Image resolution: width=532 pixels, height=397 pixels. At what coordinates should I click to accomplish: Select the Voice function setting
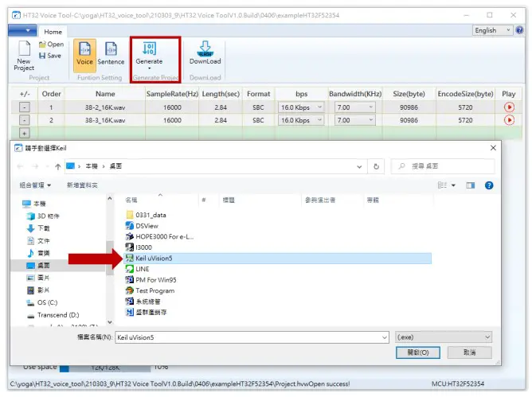pyautogui.click(x=84, y=55)
